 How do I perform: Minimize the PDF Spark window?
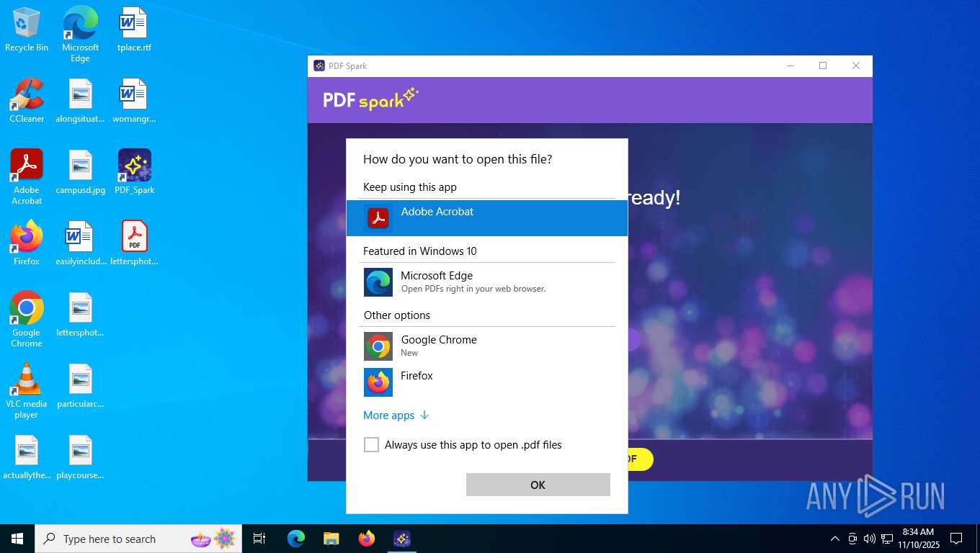[790, 66]
